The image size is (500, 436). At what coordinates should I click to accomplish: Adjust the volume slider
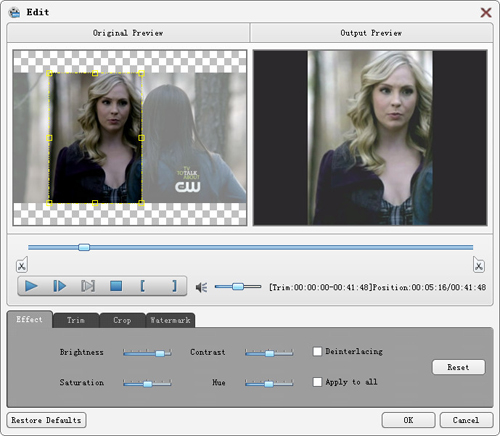point(238,286)
